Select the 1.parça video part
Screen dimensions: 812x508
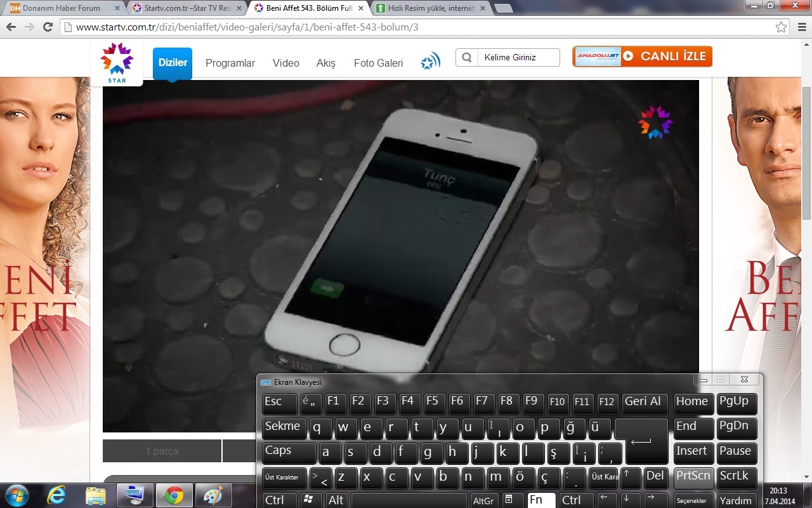point(162,451)
